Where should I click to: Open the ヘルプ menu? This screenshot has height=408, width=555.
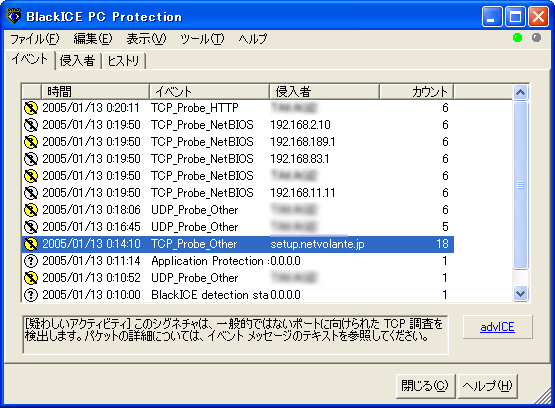pyautogui.click(x=253, y=39)
